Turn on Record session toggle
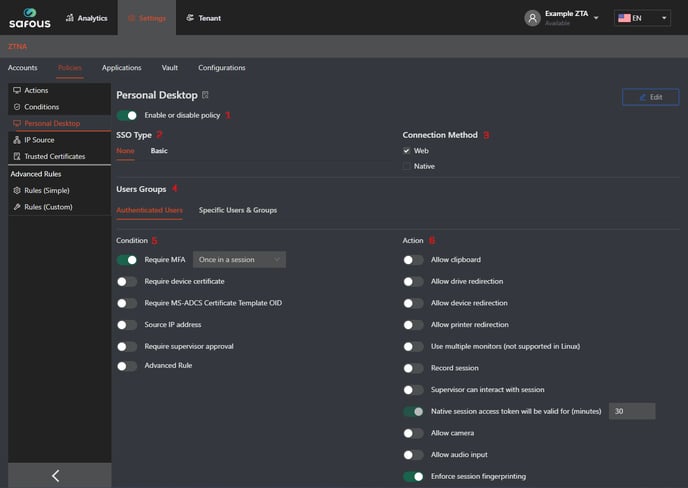This screenshot has width=688, height=488. [x=413, y=368]
